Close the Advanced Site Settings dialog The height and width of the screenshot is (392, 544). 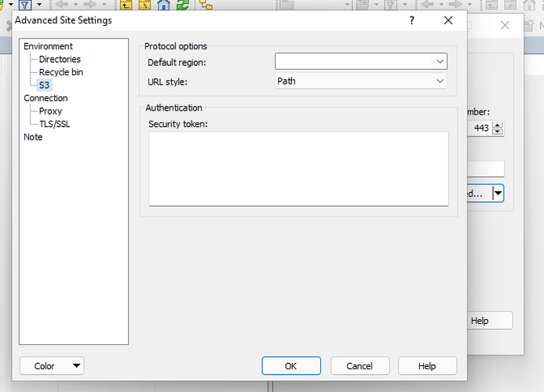pyautogui.click(x=448, y=20)
